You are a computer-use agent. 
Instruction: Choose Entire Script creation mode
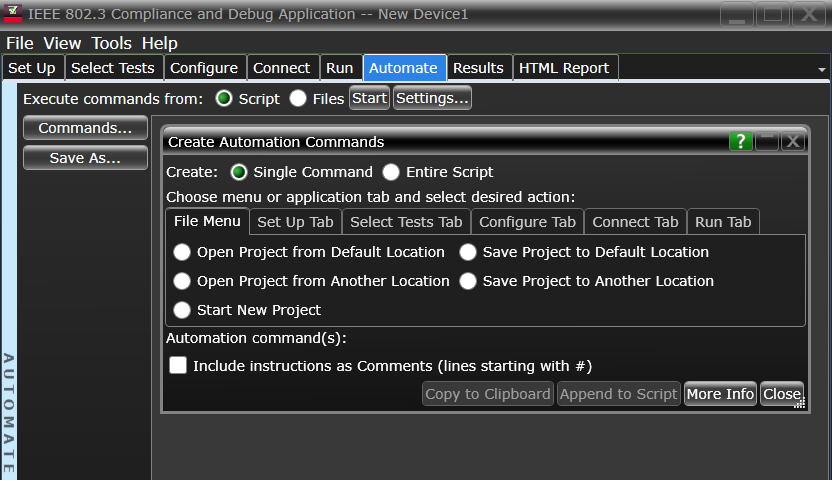pyautogui.click(x=391, y=172)
